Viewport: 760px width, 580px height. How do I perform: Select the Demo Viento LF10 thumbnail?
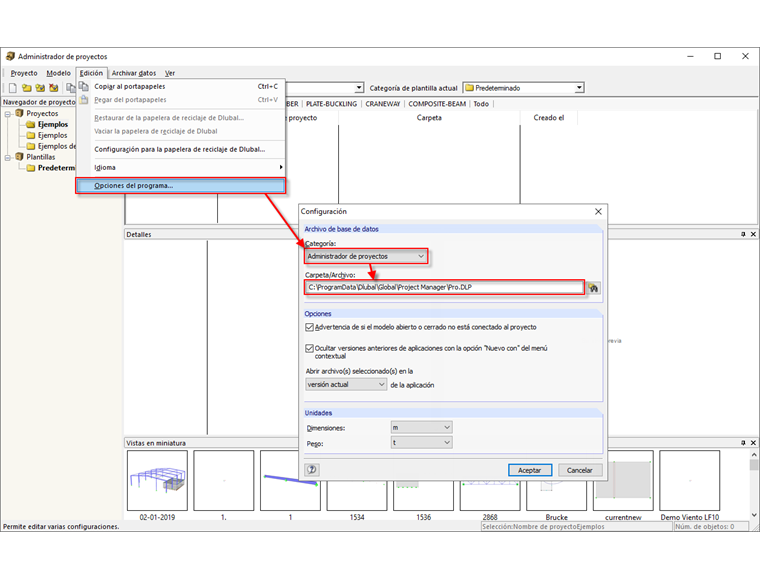(x=690, y=480)
